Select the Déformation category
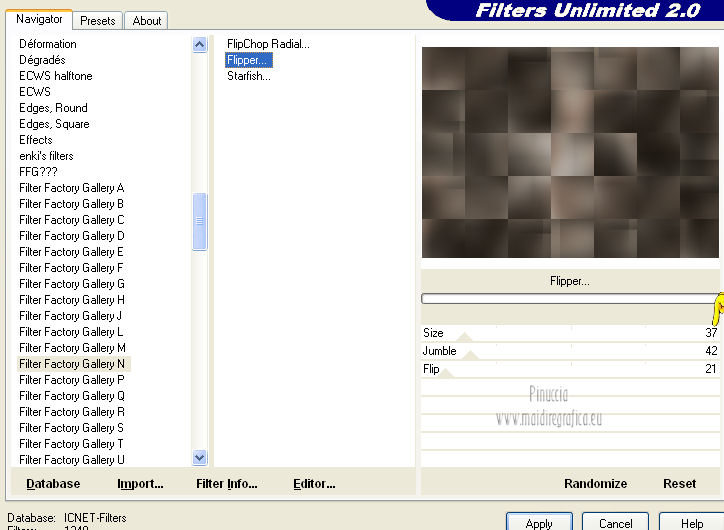Image resolution: width=724 pixels, height=530 pixels. (48, 44)
